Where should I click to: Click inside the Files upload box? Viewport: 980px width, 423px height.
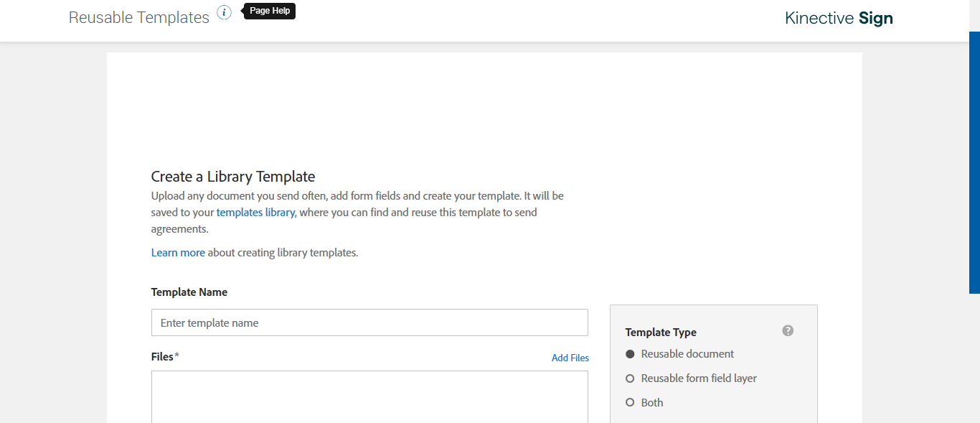point(369,396)
